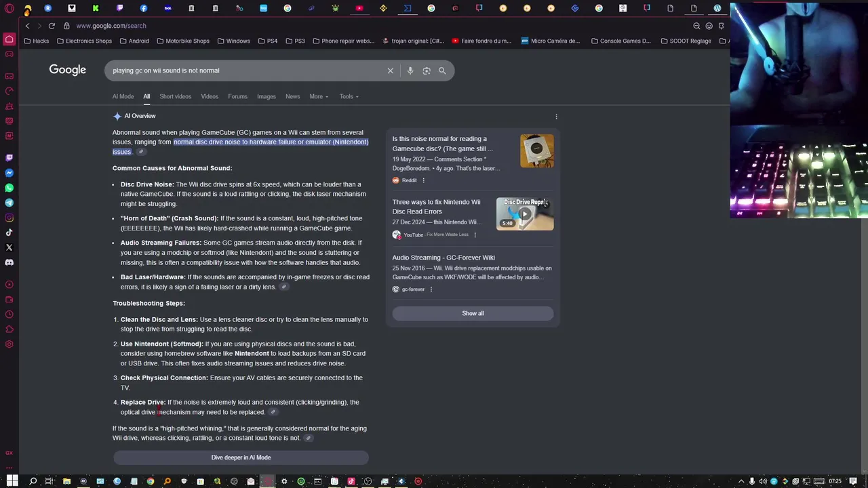Open sidebar settings gear icon
Screen dimensions: 868x488
click(x=9, y=344)
